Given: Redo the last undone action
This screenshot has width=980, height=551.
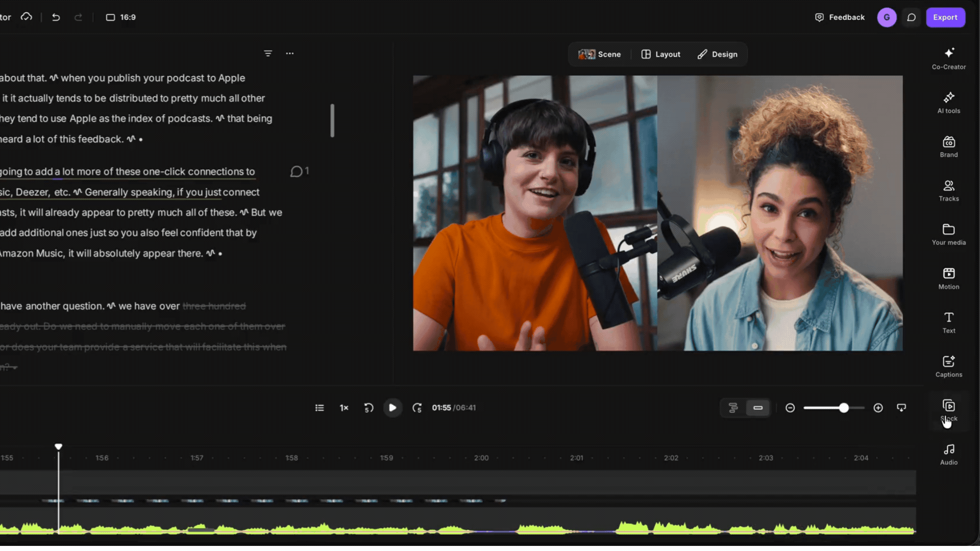Looking at the screenshot, I should [78, 17].
